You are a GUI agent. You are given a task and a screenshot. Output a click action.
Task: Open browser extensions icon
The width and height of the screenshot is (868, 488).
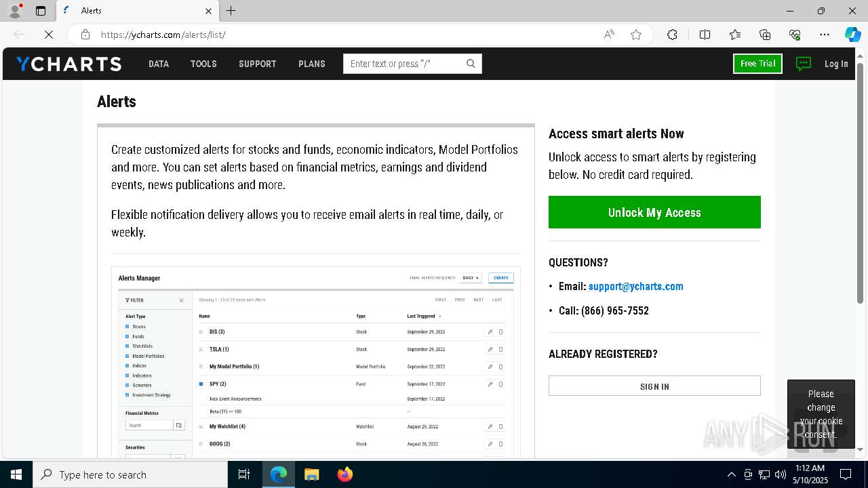(x=672, y=35)
